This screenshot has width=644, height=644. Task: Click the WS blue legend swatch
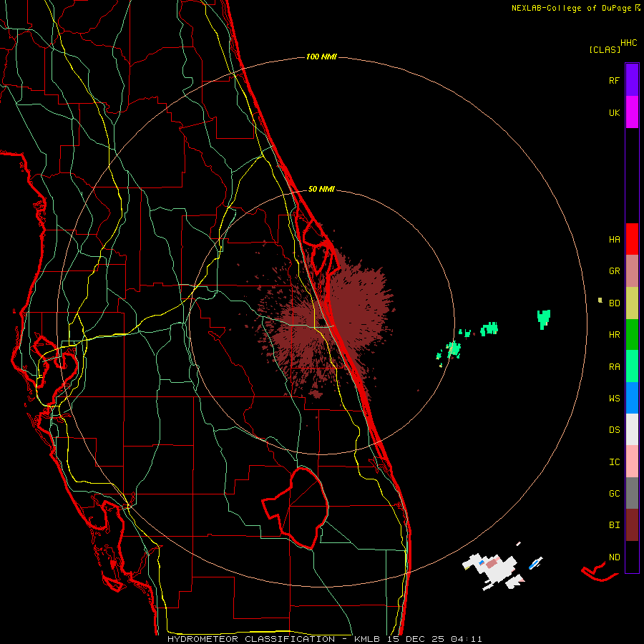[632, 398]
